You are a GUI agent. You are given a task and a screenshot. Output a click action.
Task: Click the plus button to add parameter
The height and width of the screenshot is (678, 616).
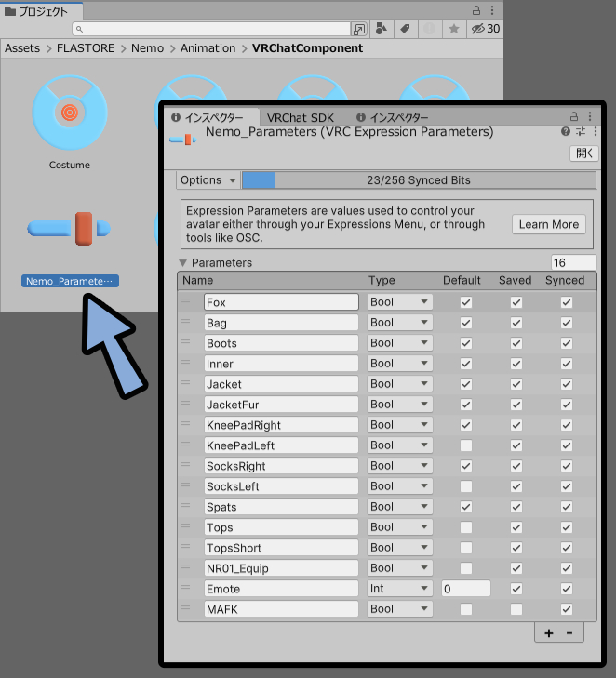tap(549, 633)
